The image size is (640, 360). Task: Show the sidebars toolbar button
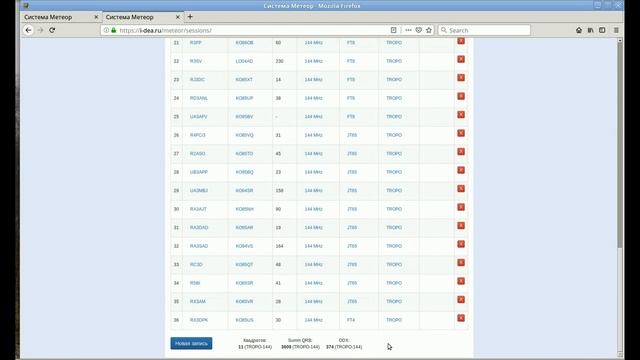point(602,30)
